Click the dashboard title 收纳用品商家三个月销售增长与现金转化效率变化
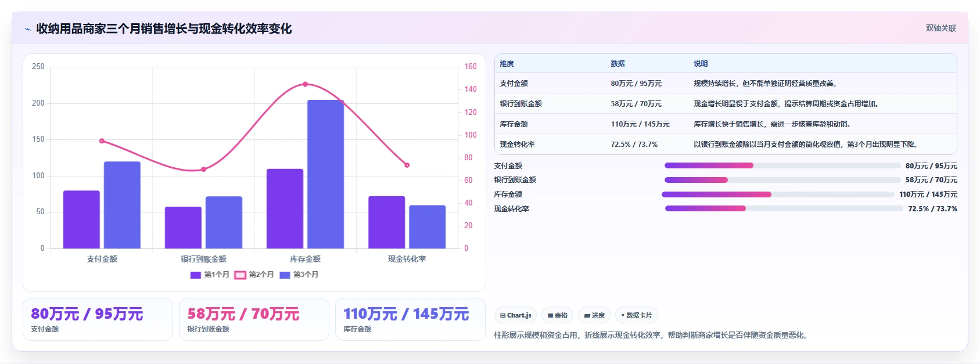The width and height of the screenshot is (980, 364). (164, 28)
